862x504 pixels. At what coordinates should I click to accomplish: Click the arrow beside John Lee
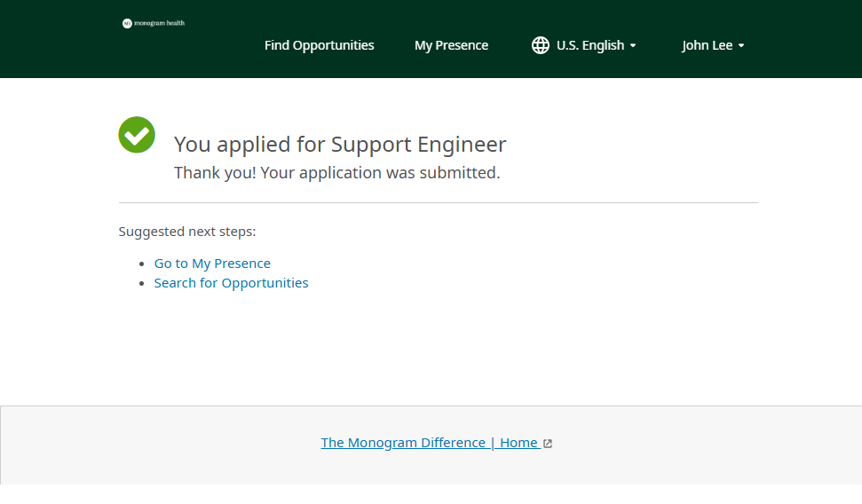point(741,46)
